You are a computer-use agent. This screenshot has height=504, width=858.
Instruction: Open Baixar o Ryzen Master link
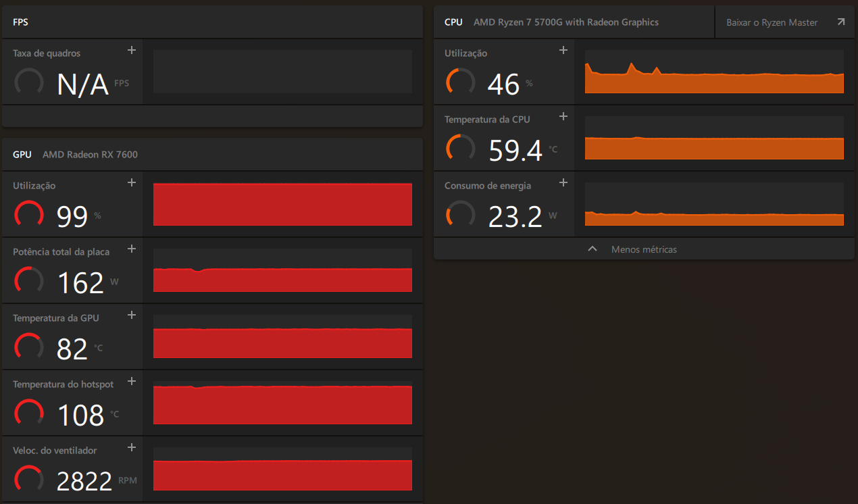(x=784, y=22)
